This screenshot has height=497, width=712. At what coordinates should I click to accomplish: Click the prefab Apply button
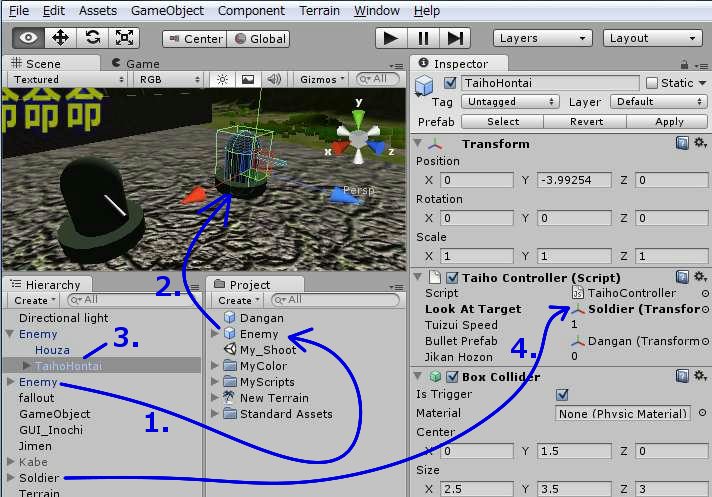(x=668, y=122)
